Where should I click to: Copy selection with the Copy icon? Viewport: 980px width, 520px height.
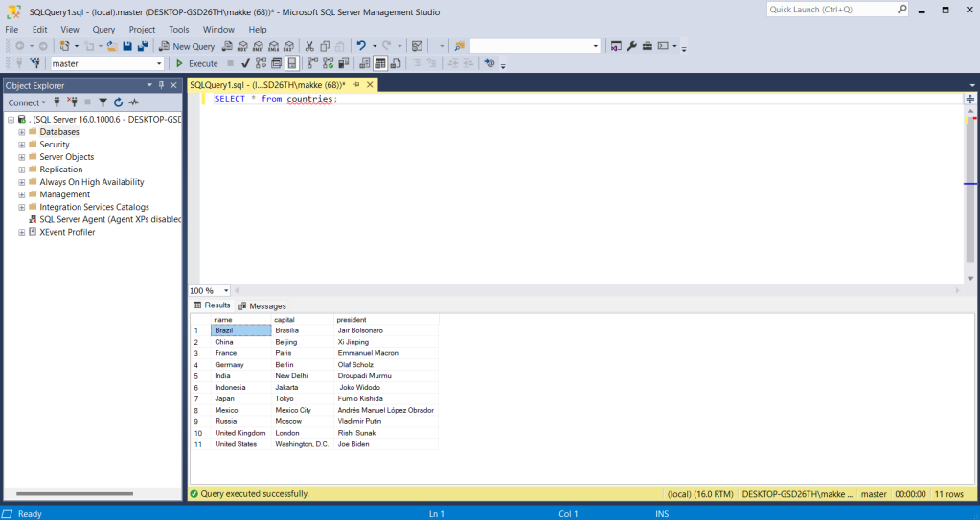325,46
